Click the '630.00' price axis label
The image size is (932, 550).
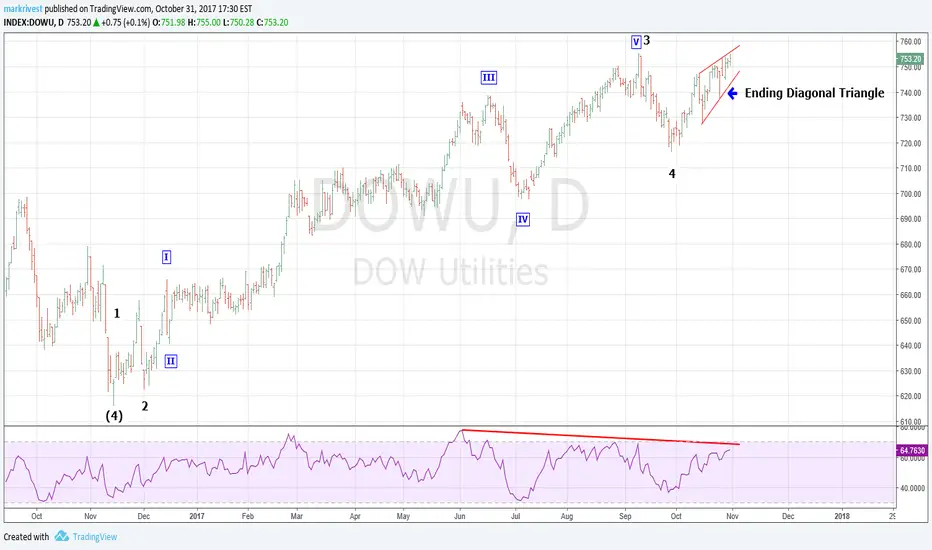coord(910,371)
